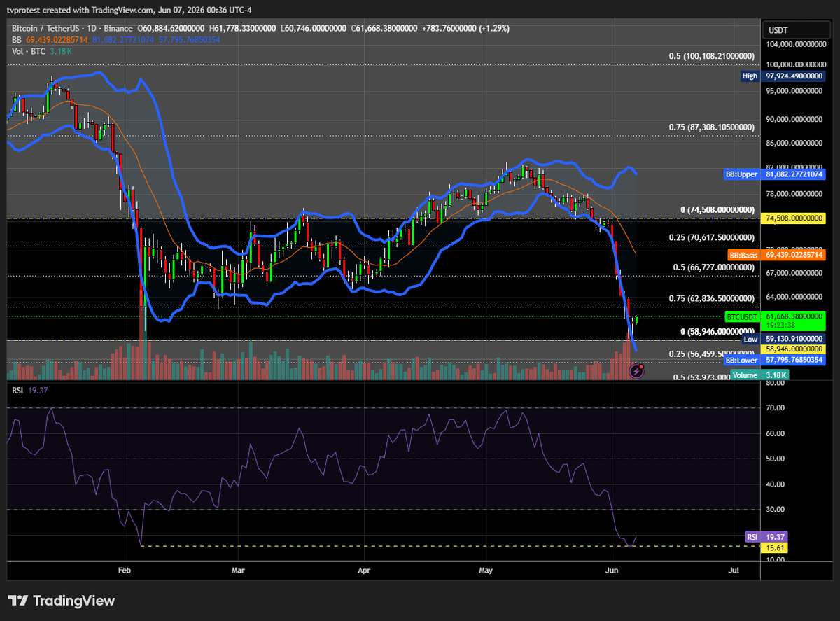Click the purple RSI 19.37 axis tag
840x621 pixels.
[x=767, y=537]
